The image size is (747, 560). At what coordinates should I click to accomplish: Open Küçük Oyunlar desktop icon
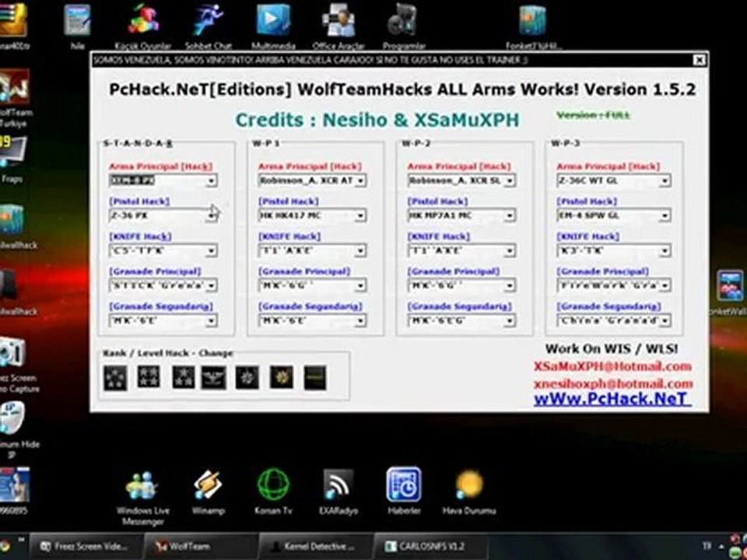coord(142,26)
